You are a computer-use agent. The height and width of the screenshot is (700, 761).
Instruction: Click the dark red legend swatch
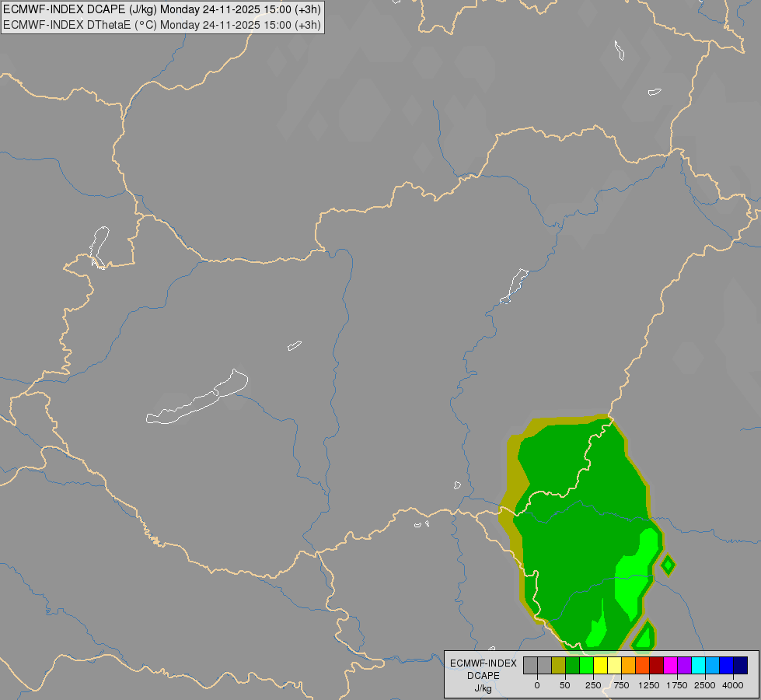pyautogui.click(x=656, y=665)
